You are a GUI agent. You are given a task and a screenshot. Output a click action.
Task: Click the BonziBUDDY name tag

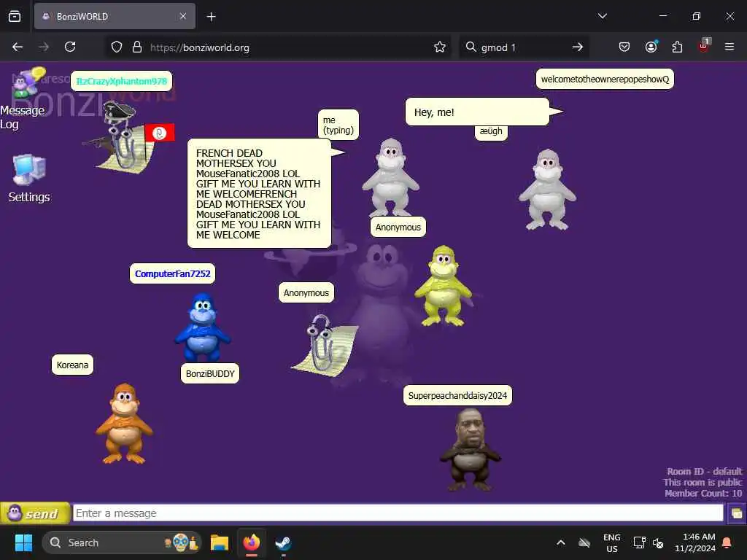pos(210,374)
